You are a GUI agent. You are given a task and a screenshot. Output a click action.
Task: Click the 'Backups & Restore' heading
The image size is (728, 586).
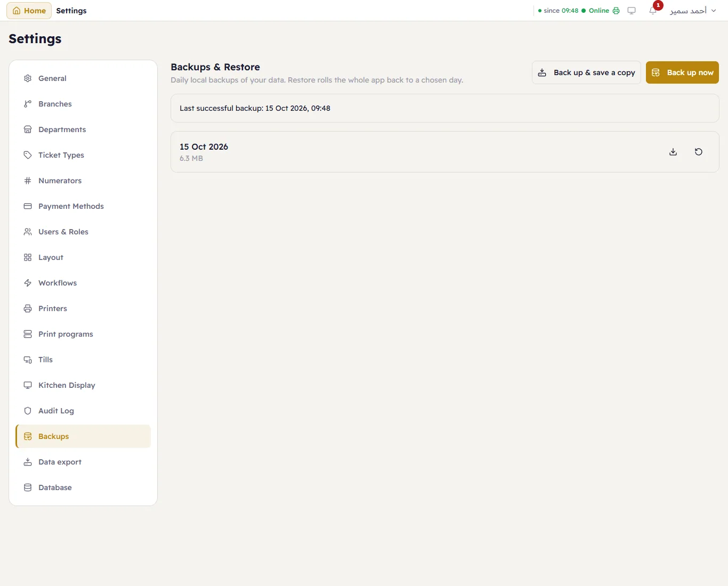(215, 67)
